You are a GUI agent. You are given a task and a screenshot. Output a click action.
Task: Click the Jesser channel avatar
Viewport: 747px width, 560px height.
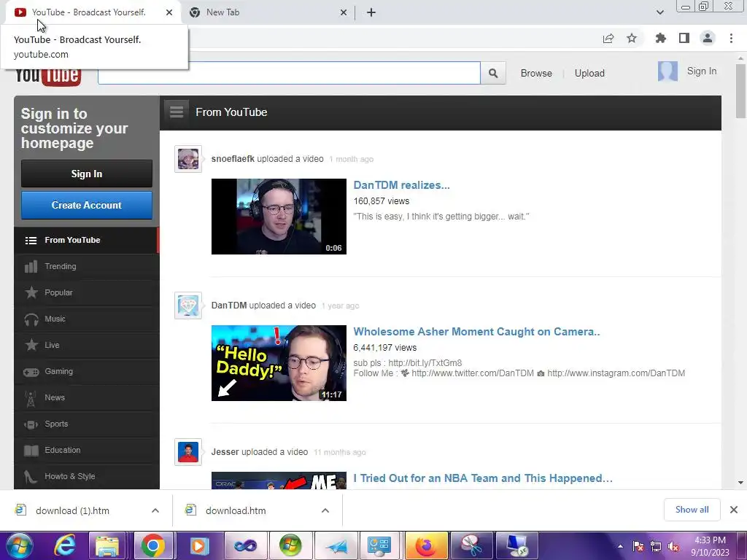pyautogui.click(x=188, y=452)
